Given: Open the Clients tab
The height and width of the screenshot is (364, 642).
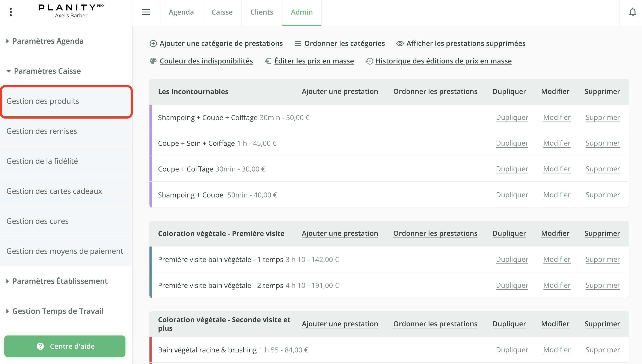Looking at the screenshot, I should [x=262, y=12].
